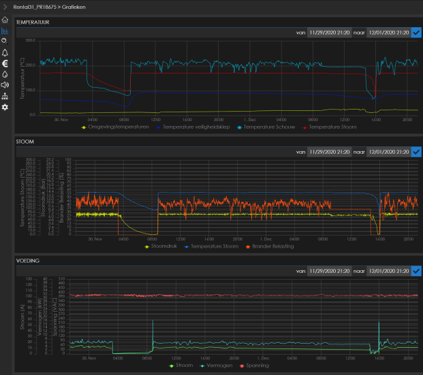Image resolution: width=423 pixels, height=375 pixels.
Task: Open the Home page from sidebar
Action: point(5,20)
